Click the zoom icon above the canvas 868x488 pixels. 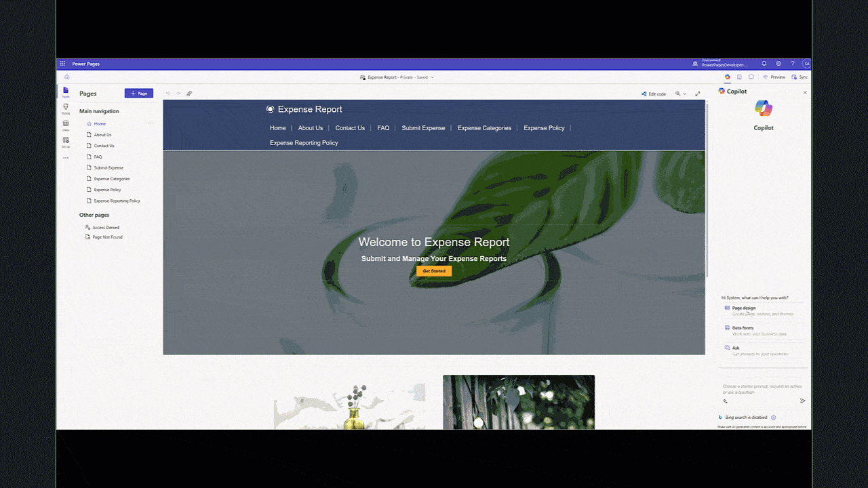click(678, 94)
